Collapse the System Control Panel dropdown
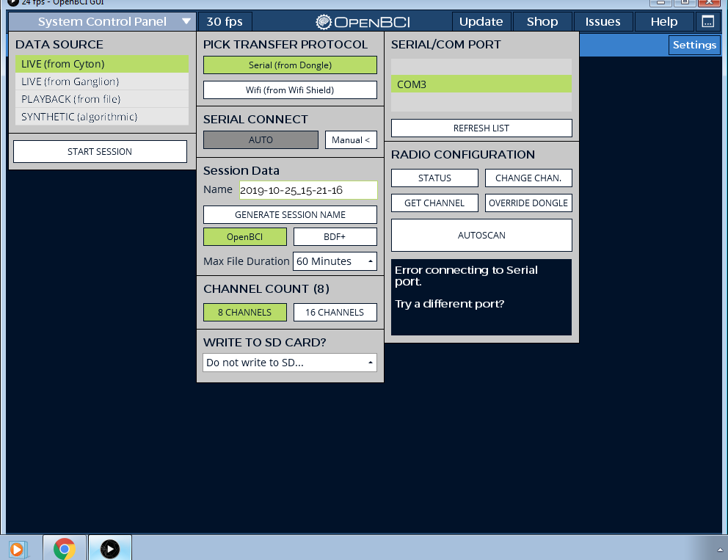The image size is (728, 560). click(102, 22)
